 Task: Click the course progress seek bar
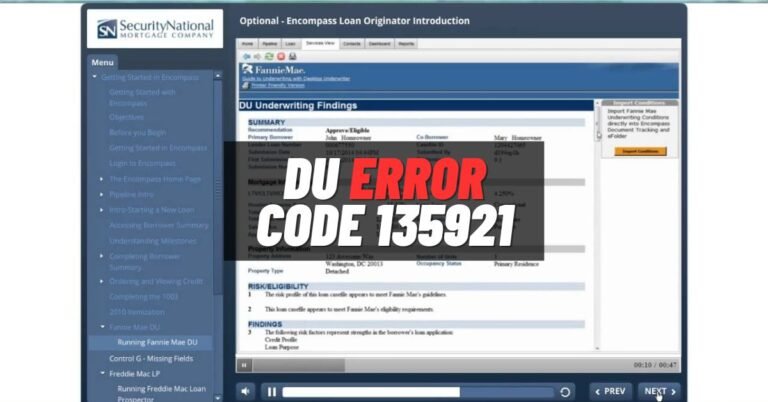(x=418, y=392)
